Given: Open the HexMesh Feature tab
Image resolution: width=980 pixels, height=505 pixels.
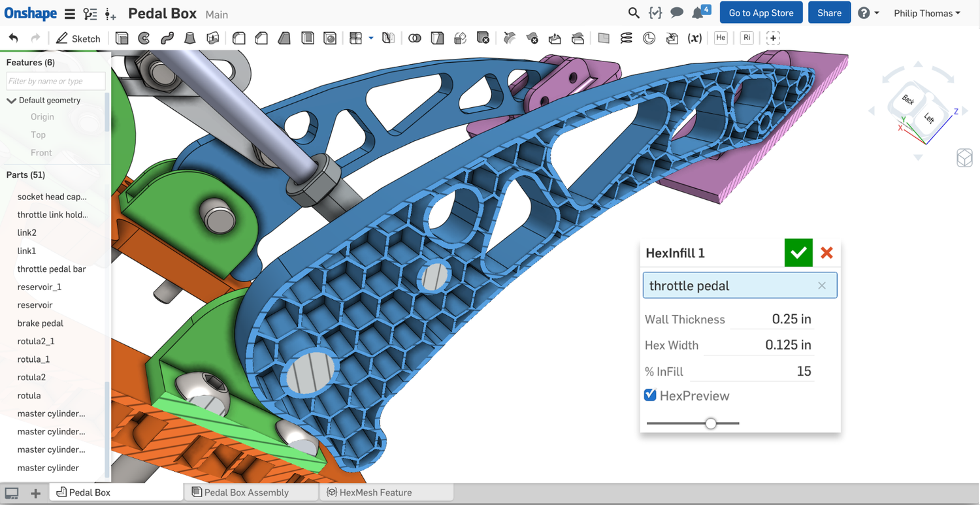Looking at the screenshot, I should [385, 492].
